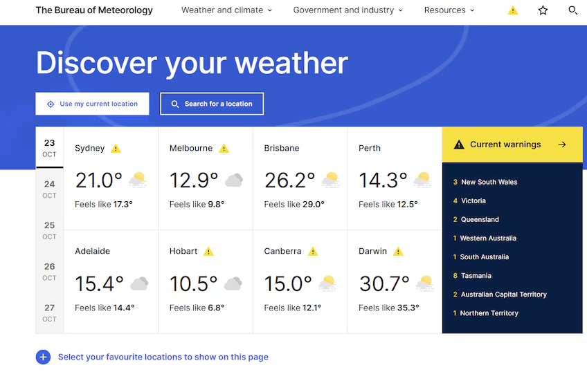Viewport: 587px width, 392px height.
Task: Click the warning triangle icon in header
Action: coord(513,10)
